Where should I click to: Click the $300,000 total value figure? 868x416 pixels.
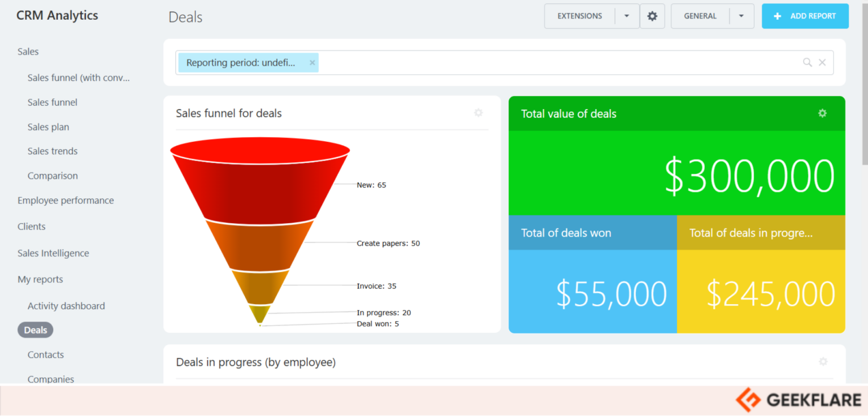(x=749, y=176)
